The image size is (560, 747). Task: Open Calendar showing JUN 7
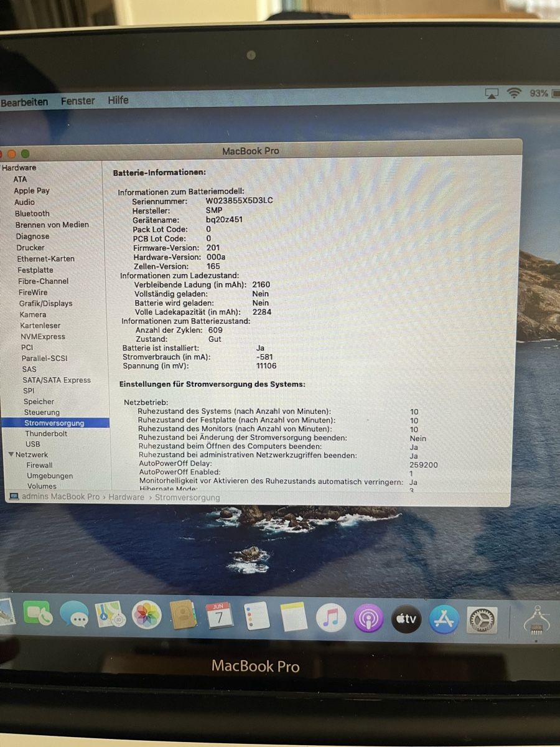[219, 616]
